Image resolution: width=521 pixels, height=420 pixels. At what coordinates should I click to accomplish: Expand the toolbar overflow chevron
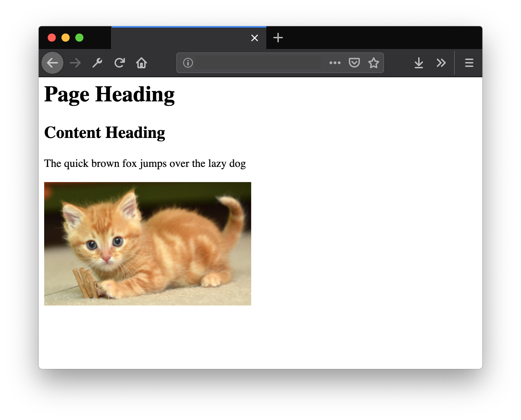pyautogui.click(x=441, y=62)
